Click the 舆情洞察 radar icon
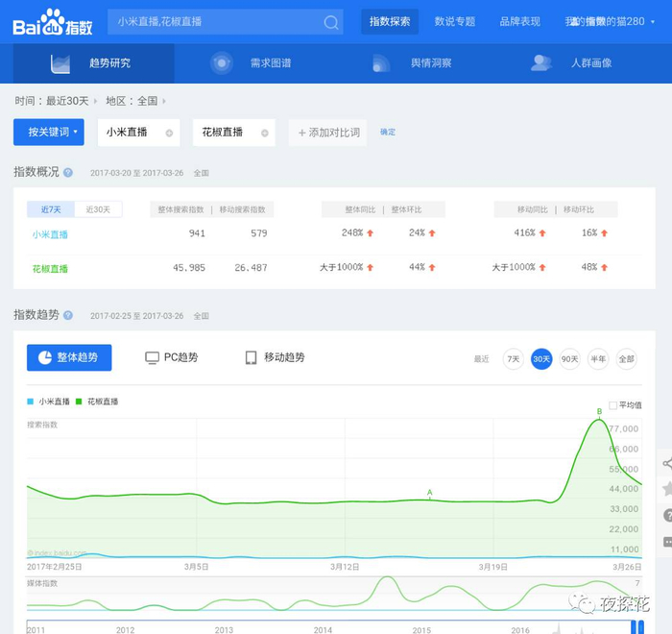The height and width of the screenshot is (634, 672). pos(381,63)
